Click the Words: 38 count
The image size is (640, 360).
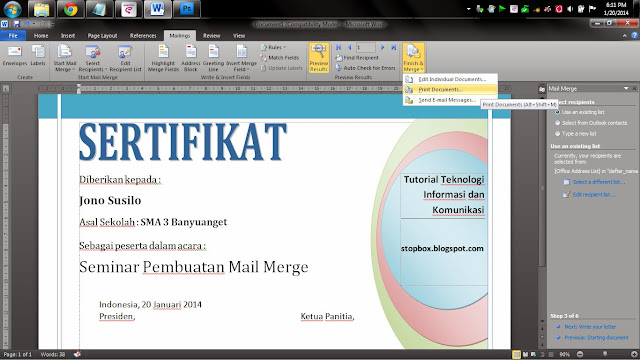53,354
